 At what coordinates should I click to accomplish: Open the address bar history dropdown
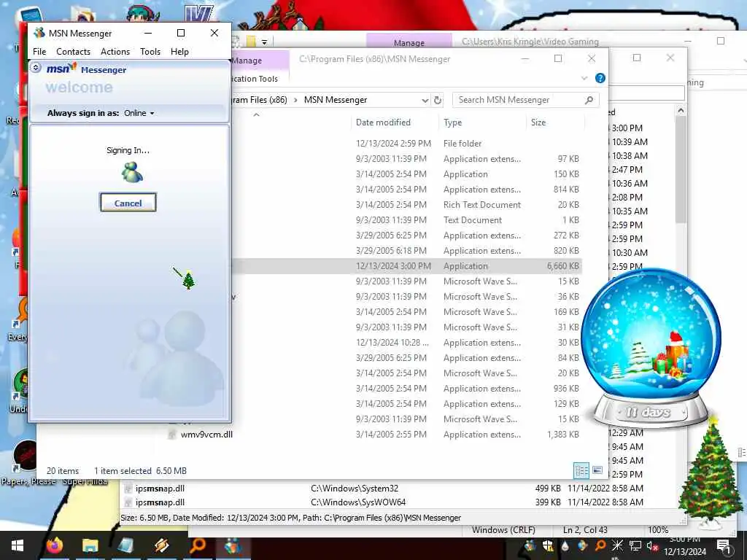click(425, 100)
